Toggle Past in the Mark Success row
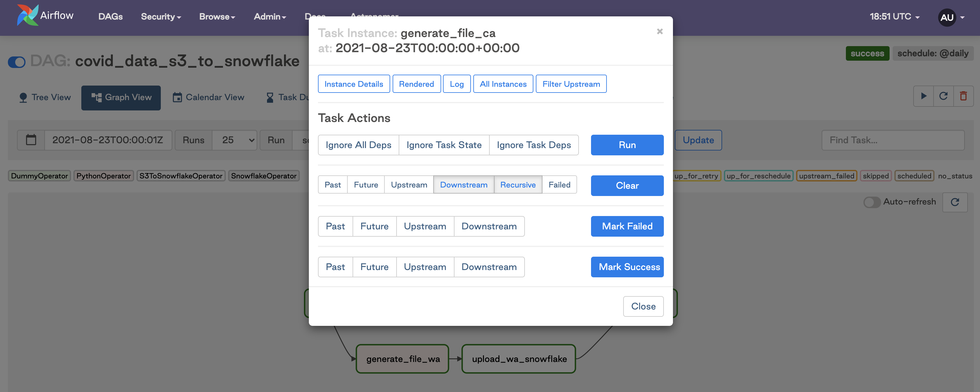 (x=335, y=267)
